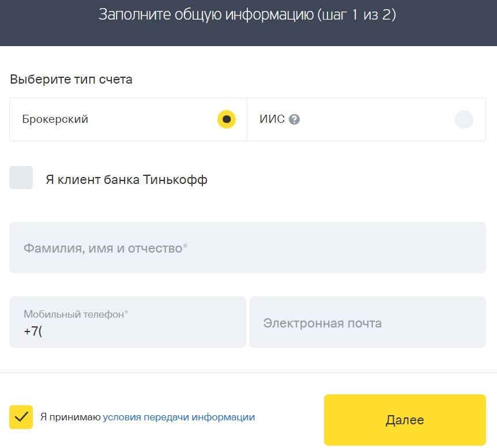
Task: Tick the 'Я клиент банка Тинькофф' checkbox
Action: 21,178
